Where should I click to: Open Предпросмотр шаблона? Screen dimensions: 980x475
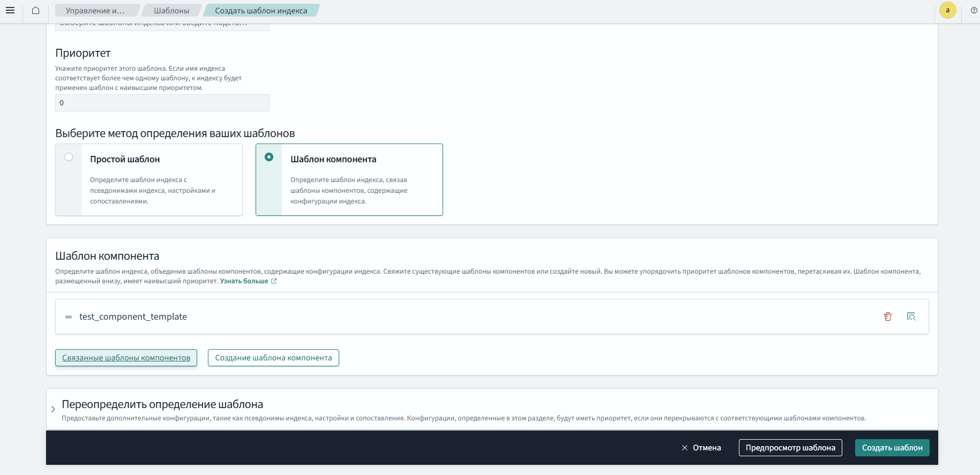tap(790, 448)
